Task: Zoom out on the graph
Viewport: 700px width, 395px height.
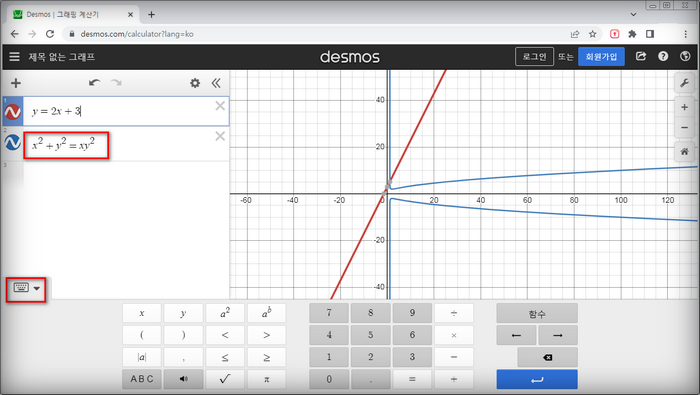Action: pyautogui.click(x=684, y=128)
